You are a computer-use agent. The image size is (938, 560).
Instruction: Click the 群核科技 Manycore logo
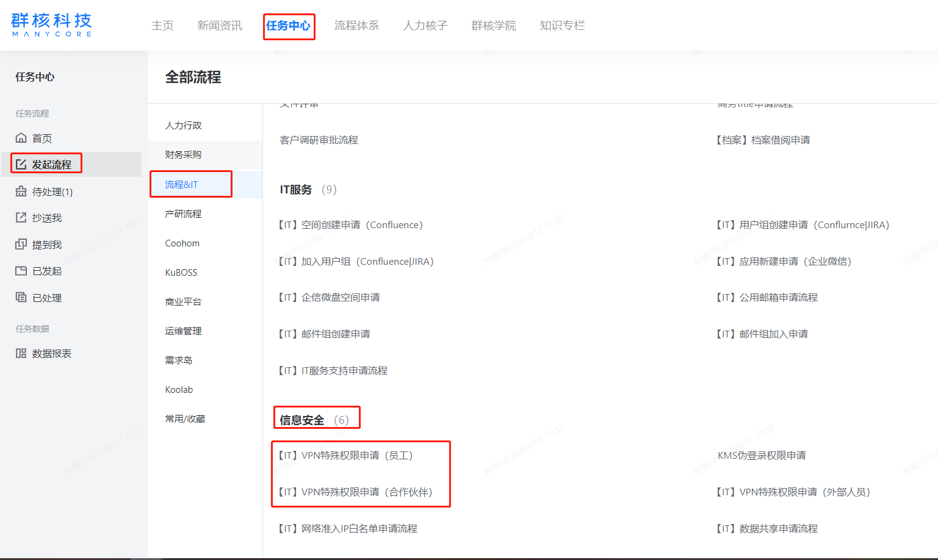[51, 25]
